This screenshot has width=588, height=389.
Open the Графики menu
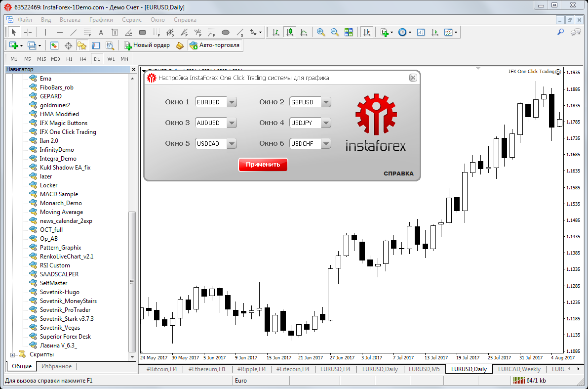[101, 20]
